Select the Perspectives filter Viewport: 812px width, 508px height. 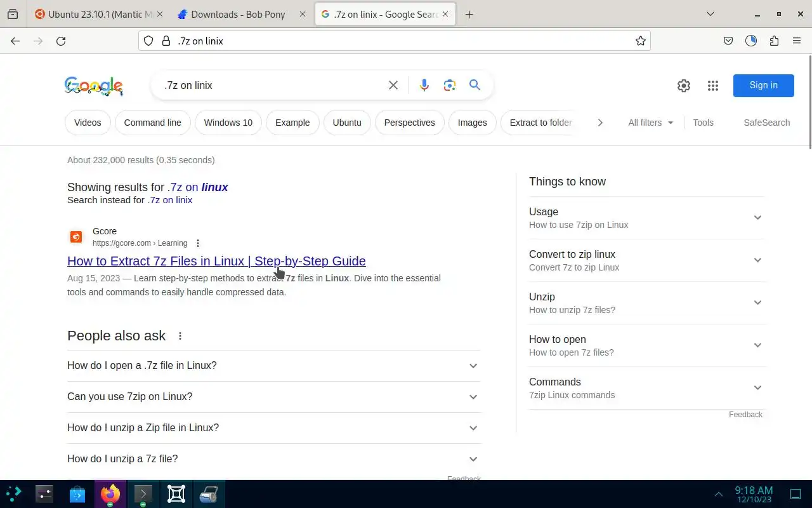click(x=410, y=123)
